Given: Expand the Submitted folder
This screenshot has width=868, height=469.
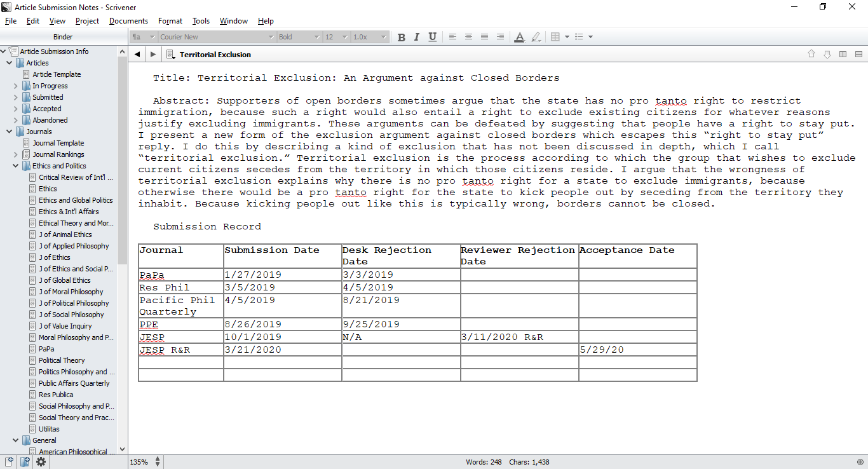Looking at the screenshot, I should click(16, 97).
